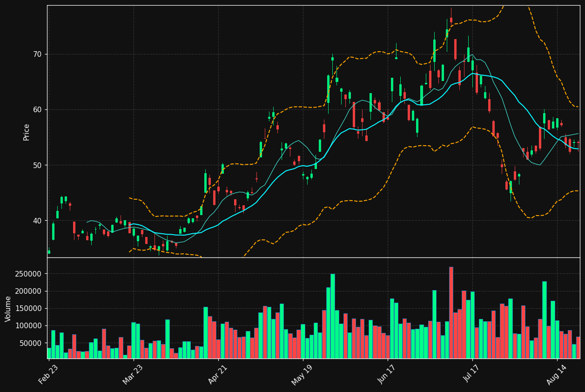The height and width of the screenshot is (392, 585).
Task: Click the 'May 19' date label
Action: pyautogui.click(x=303, y=374)
